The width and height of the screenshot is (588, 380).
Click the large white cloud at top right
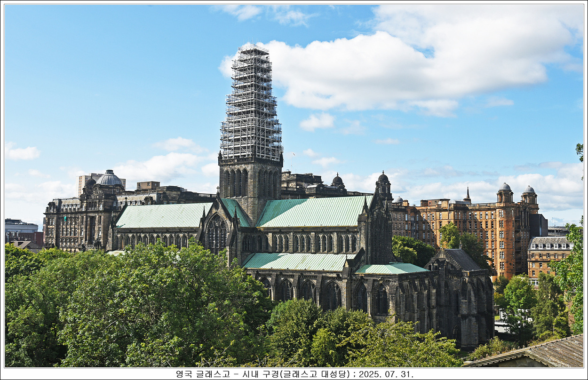coord(423,66)
